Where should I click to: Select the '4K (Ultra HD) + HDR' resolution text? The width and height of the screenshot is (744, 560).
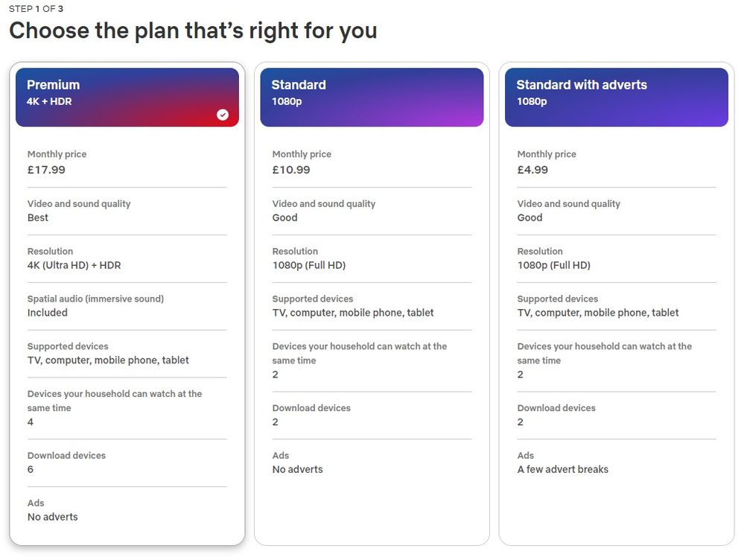click(74, 265)
